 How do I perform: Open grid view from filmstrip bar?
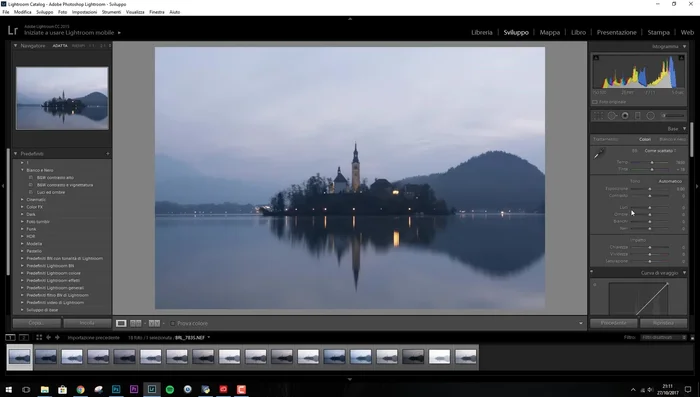39,338
